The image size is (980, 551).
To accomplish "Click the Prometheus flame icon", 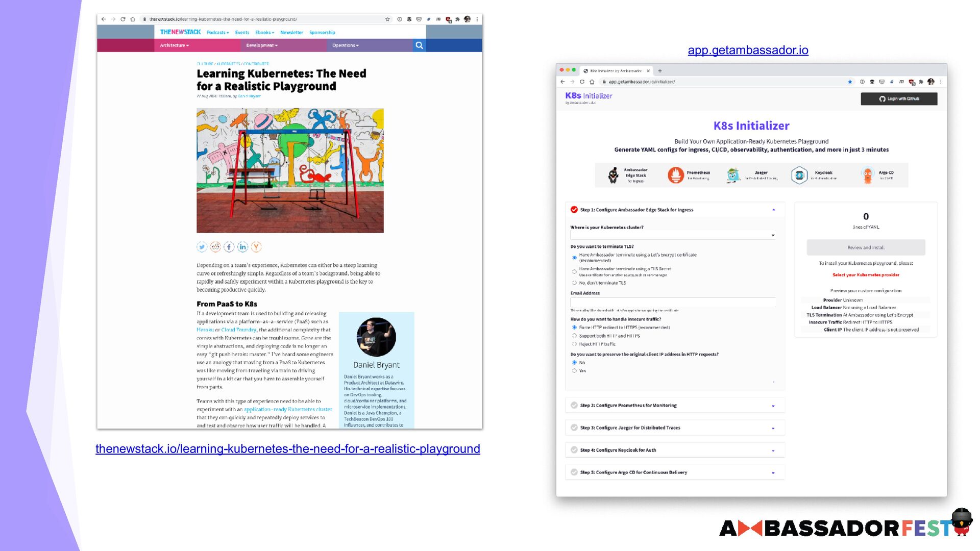I will [x=675, y=175].
